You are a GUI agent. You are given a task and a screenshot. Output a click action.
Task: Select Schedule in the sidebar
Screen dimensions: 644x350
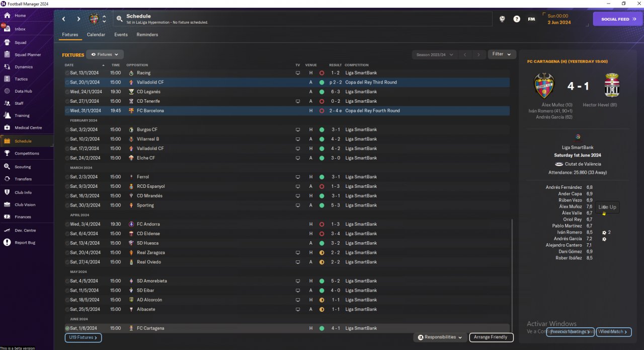(x=27, y=141)
